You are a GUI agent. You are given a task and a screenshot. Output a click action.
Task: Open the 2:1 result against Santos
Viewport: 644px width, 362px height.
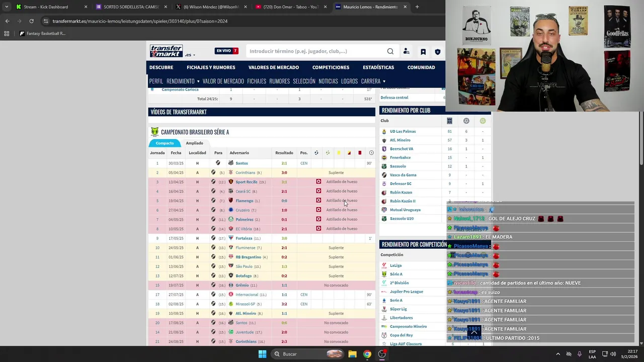[x=284, y=163]
